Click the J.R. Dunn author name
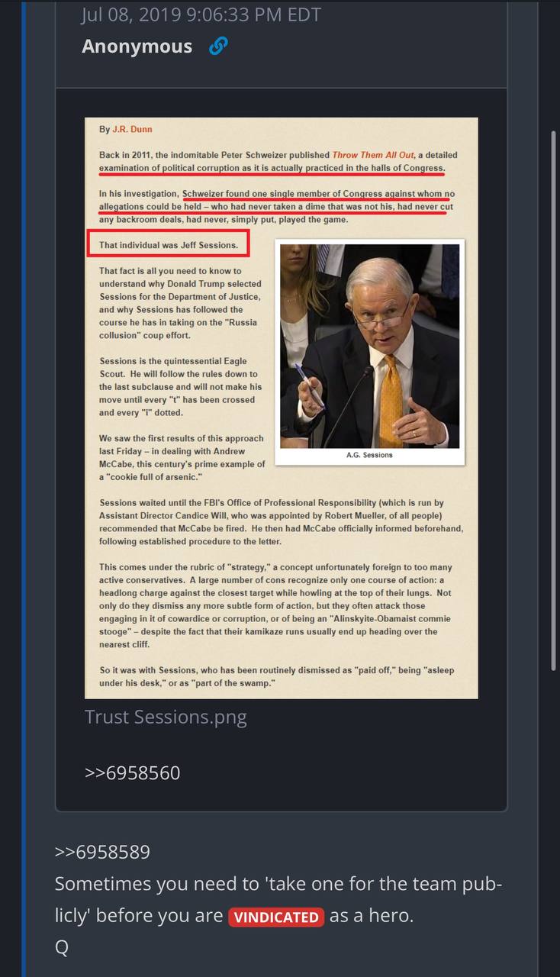The width and height of the screenshot is (560, 977). point(132,129)
